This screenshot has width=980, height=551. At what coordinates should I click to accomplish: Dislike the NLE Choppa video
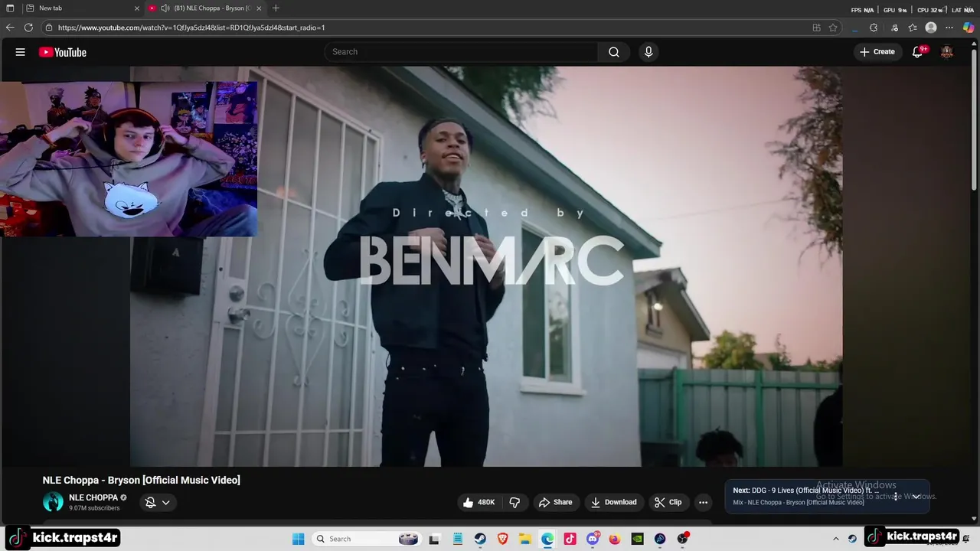(x=514, y=502)
